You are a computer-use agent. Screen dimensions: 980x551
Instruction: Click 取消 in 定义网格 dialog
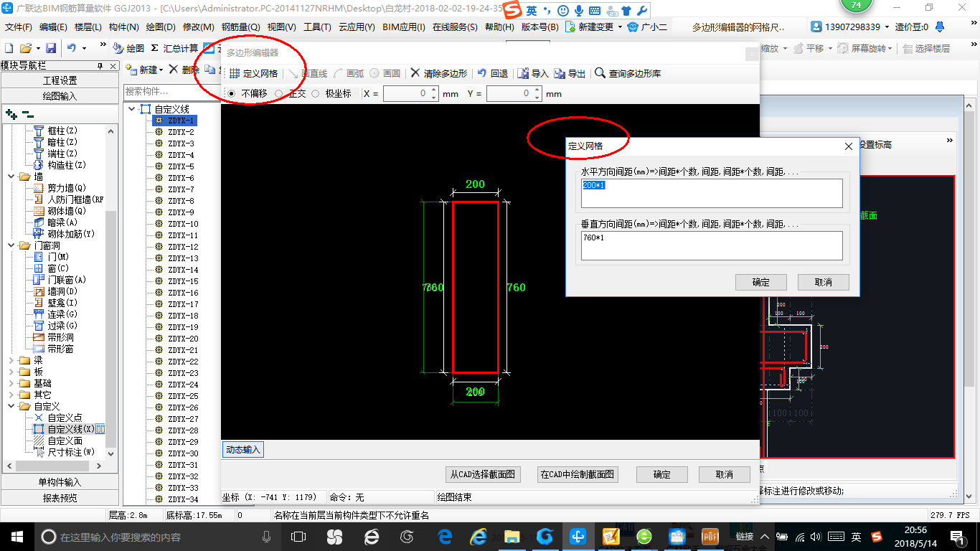tap(823, 282)
